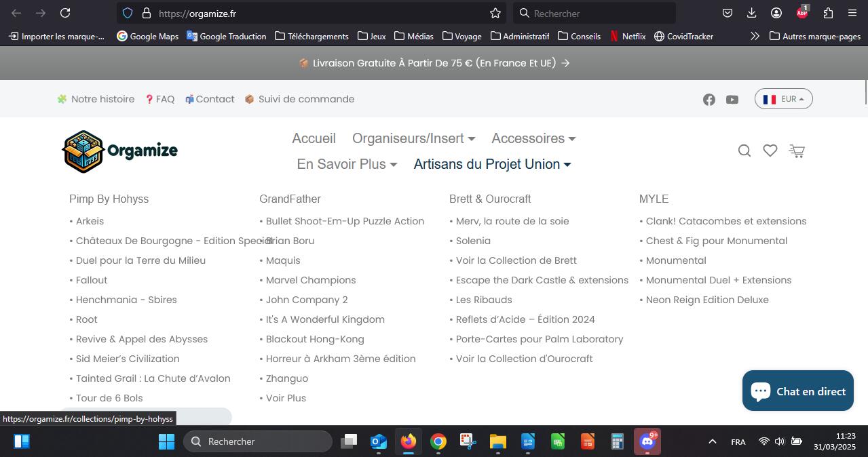The width and height of the screenshot is (868, 457).
Task: Open the shopping cart icon
Action: click(x=797, y=151)
